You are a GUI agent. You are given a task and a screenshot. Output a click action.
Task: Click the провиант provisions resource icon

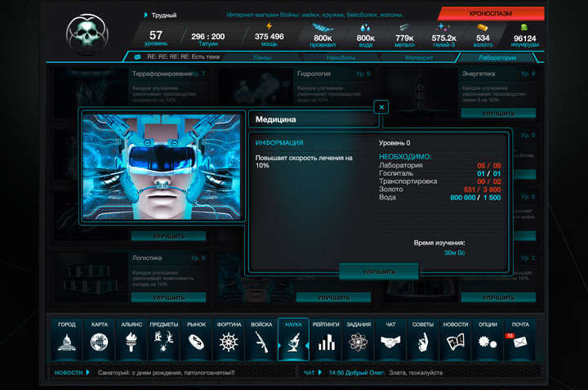pyautogui.click(x=323, y=27)
